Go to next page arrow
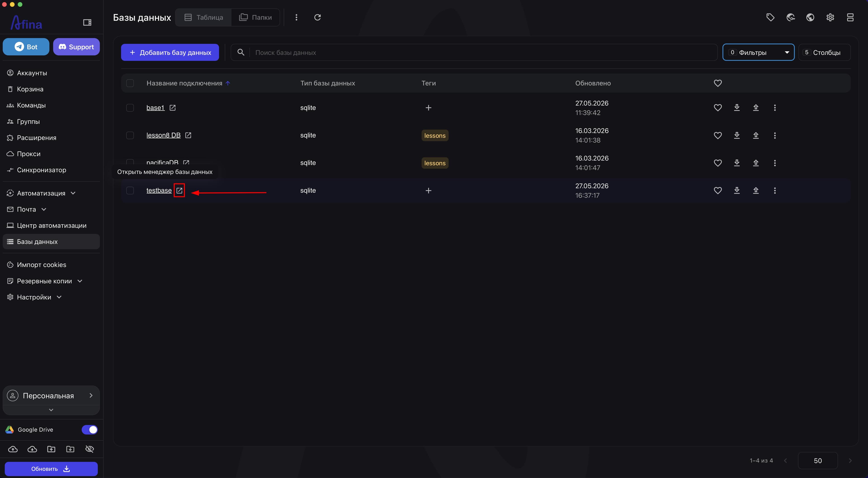This screenshot has height=478, width=868. pos(850,460)
